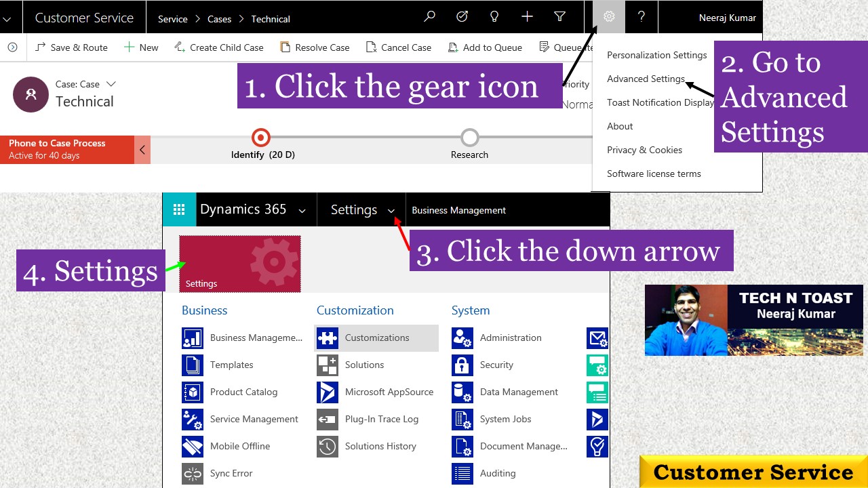
Task: Go to Service in the breadcrumb
Action: (x=173, y=19)
